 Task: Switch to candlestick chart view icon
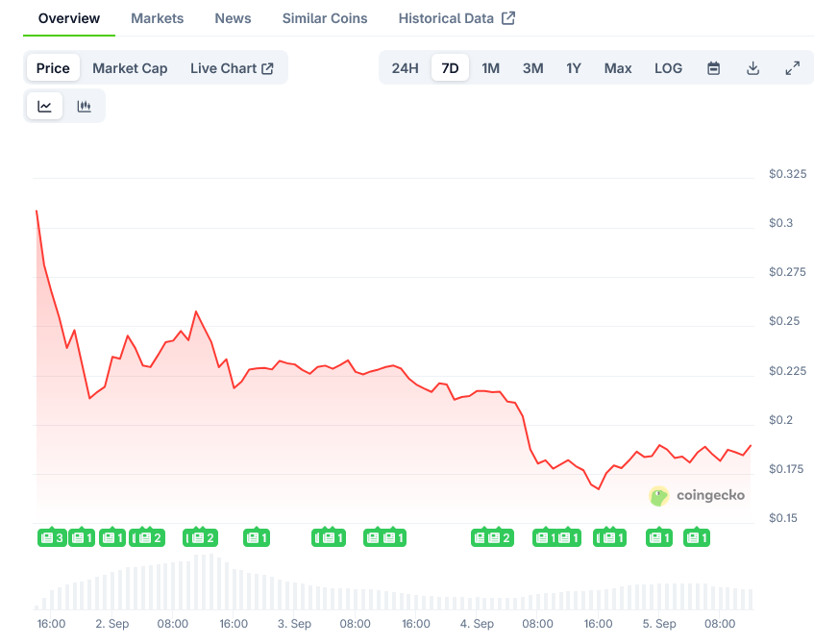pyautogui.click(x=85, y=107)
